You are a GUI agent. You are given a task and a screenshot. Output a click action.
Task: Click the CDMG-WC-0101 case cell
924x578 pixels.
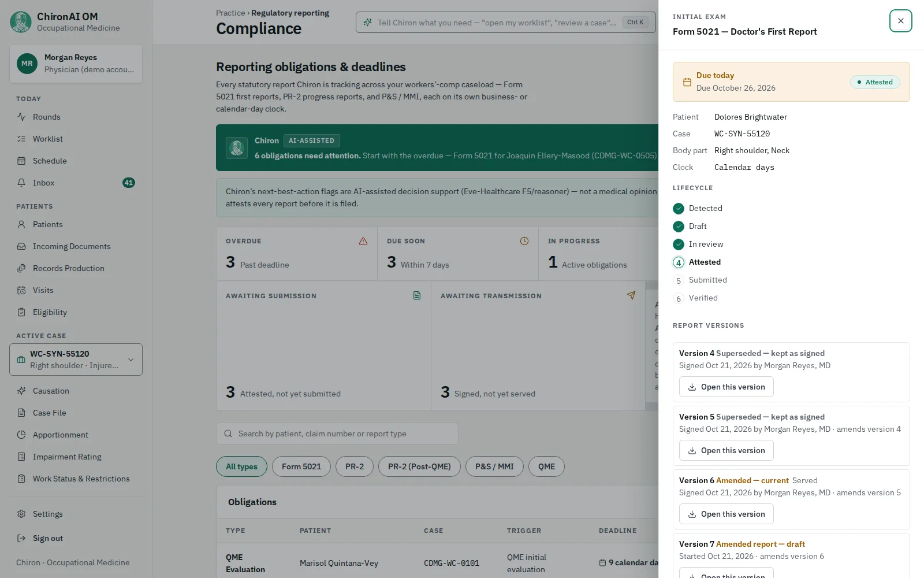pyautogui.click(x=452, y=563)
